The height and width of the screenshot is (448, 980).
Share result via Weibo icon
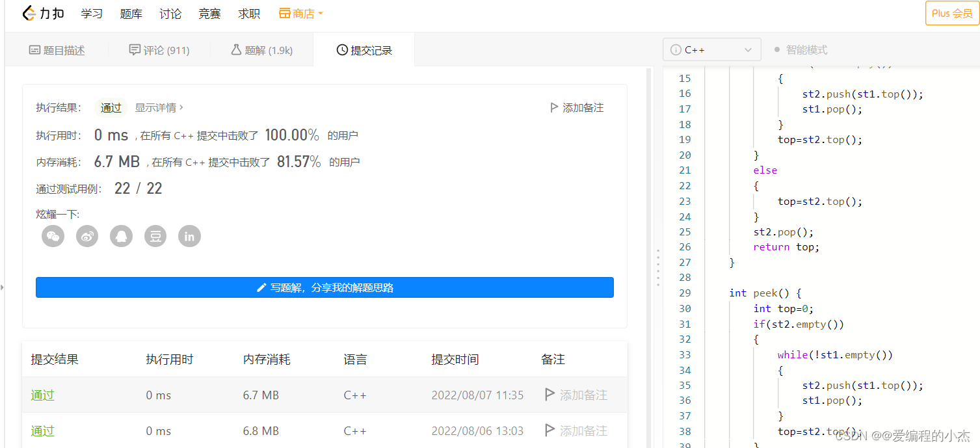coord(87,236)
